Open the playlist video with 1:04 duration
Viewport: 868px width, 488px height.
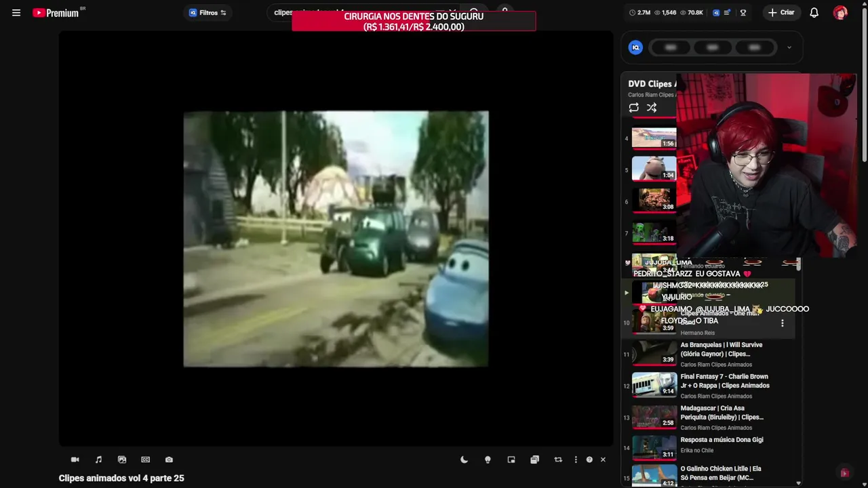coord(654,169)
